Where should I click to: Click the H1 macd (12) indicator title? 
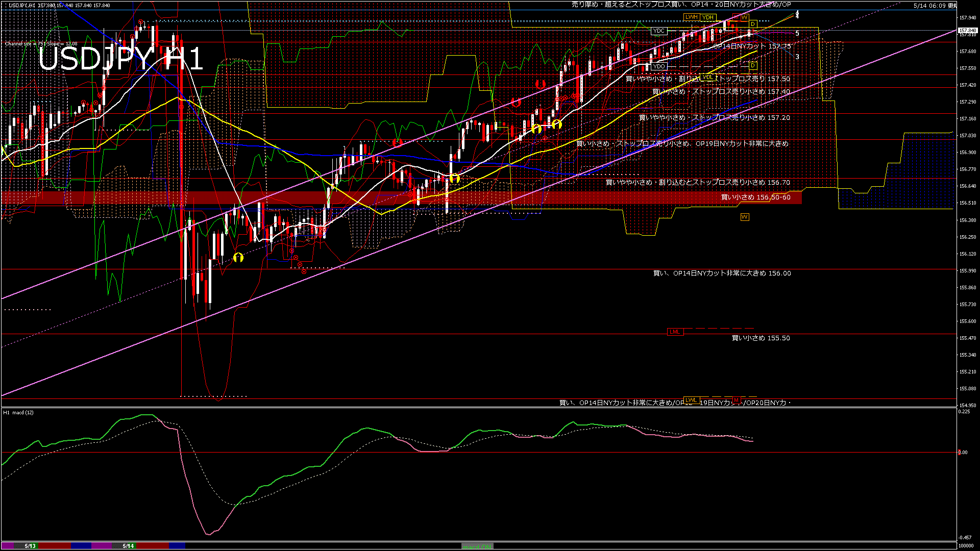(18, 412)
